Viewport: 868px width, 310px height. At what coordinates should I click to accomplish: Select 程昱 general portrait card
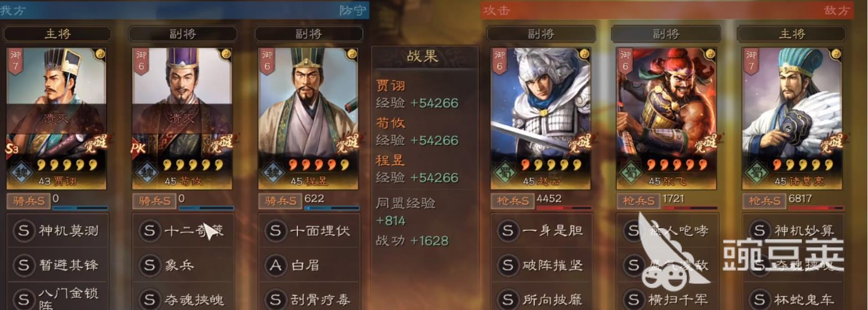[309, 117]
